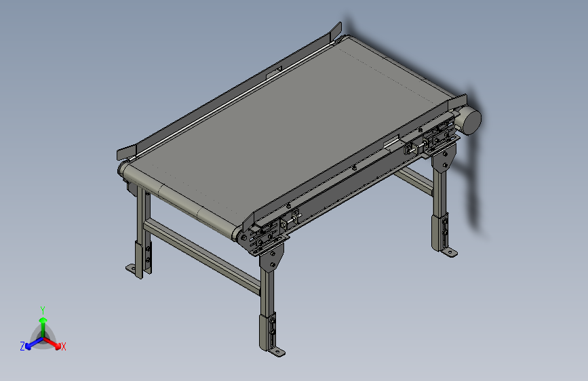Select the short cross brace between the rear legs
Viewport: 588px width, 381px height.
tap(414, 181)
